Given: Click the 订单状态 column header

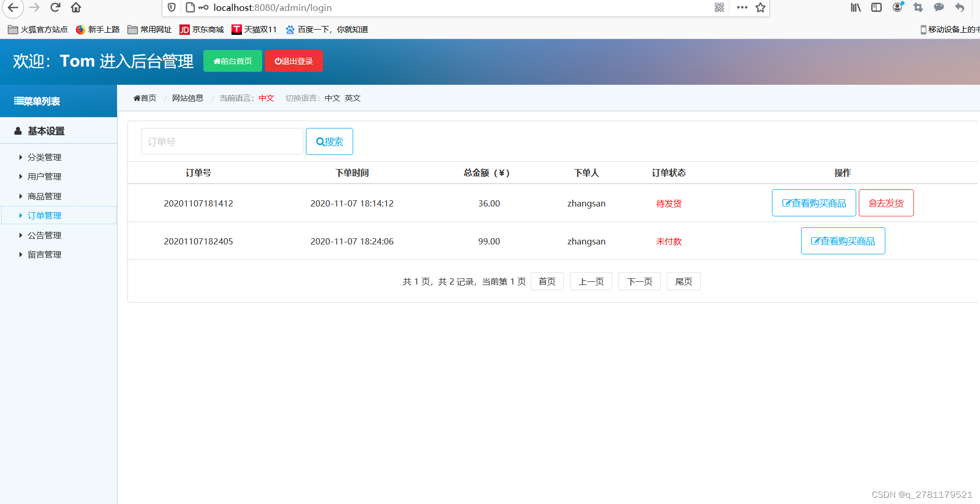Looking at the screenshot, I should click(669, 173).
